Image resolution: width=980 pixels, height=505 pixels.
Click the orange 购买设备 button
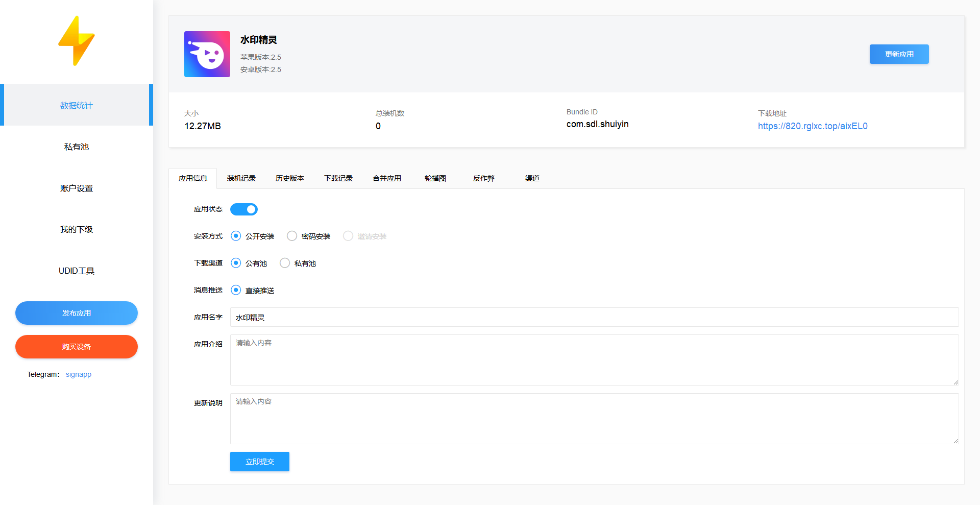coord(77,347)
